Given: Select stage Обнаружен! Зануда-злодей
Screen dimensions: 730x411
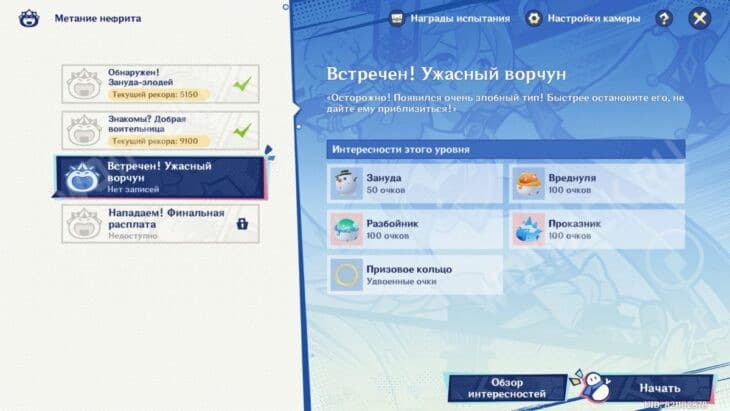Looking at the screenshot, I should [160, 84].
